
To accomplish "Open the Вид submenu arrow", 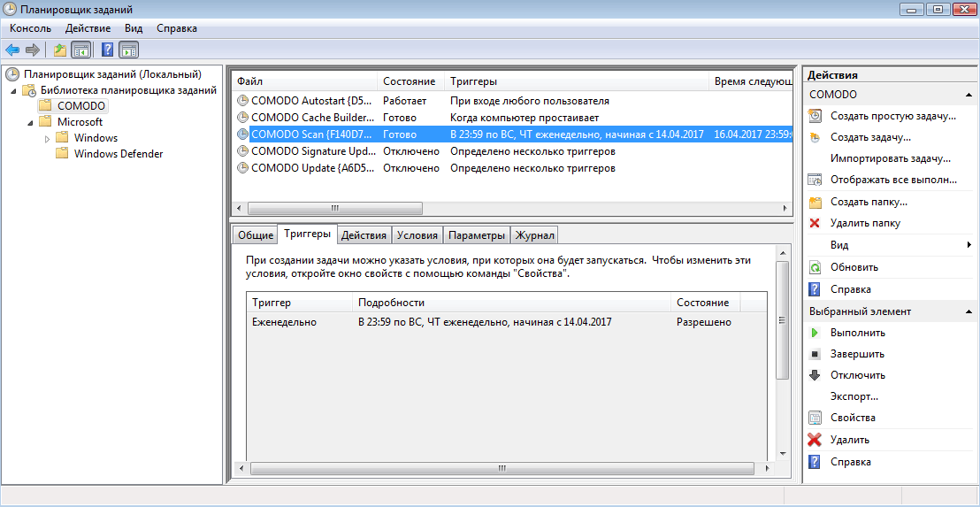I will (969, 244).
